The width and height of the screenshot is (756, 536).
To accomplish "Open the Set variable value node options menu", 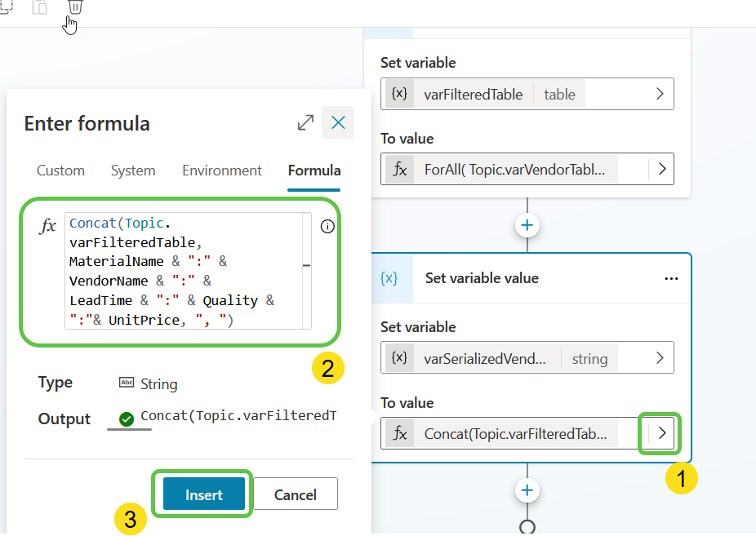I will pyautogui.click(x=671, y=278).
